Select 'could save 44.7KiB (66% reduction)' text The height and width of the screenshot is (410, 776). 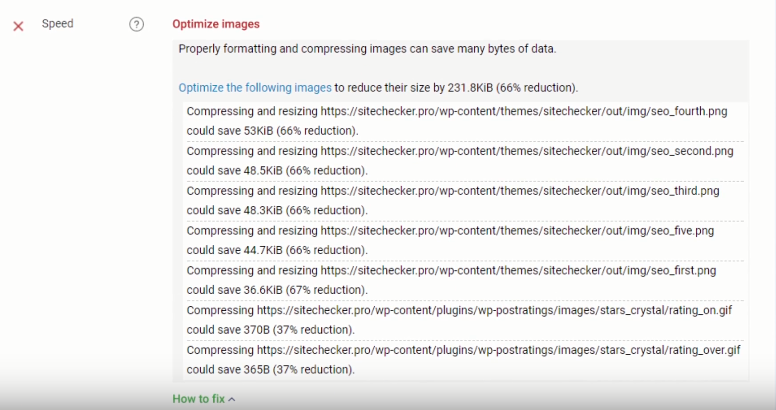click(x=277, y=250)
